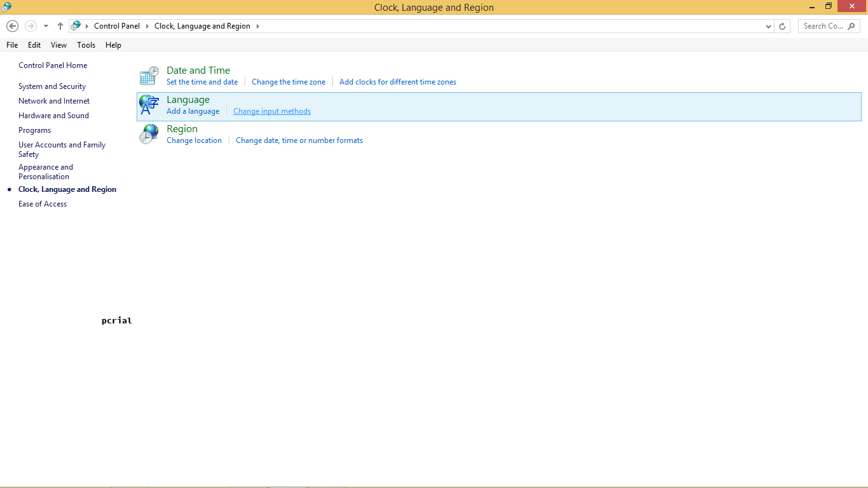Open the Help menu

pyautogui.click(x=113, y=44)
